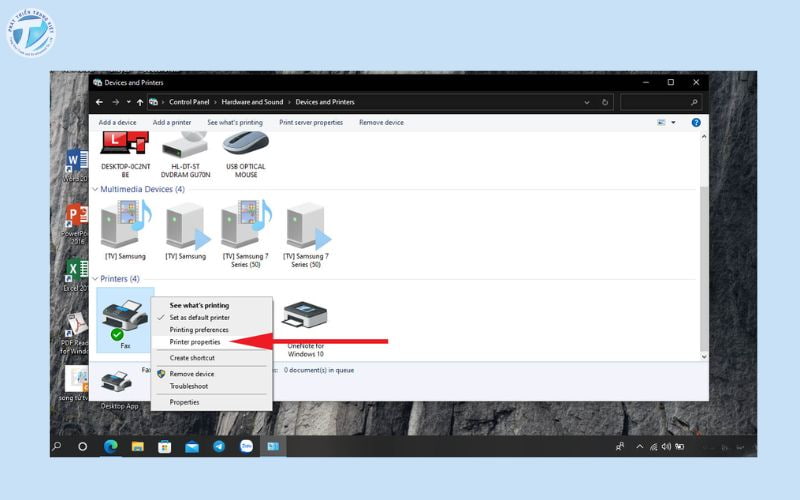The width and height of the screenshot is (800, 500).
Task: Select the DESKTOP-0C2NT8E computer icon
Action: tap(125, 147)
